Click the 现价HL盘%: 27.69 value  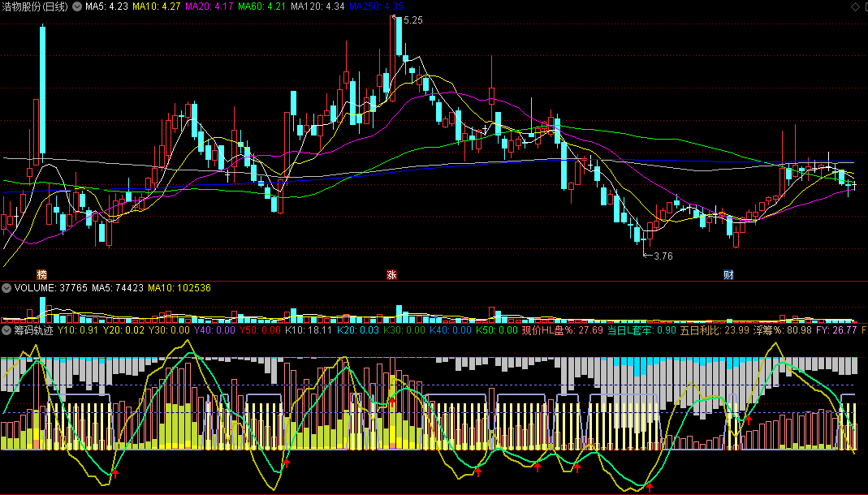point(563,330)
